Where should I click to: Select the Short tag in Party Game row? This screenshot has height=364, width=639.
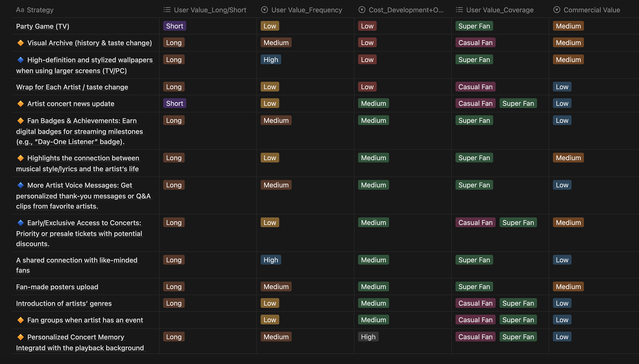click(x=175, y=26)
